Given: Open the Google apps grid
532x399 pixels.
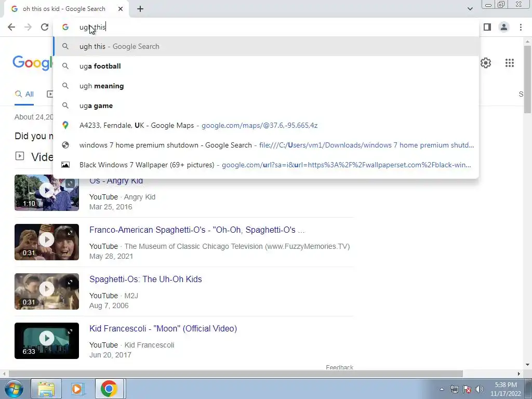Looking at the screenshot, I should (x=509, y=63).
